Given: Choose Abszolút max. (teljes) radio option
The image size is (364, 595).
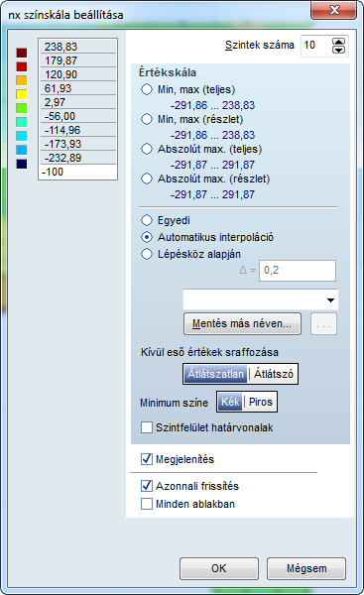Looking at the screenshot, I should 147,149.
